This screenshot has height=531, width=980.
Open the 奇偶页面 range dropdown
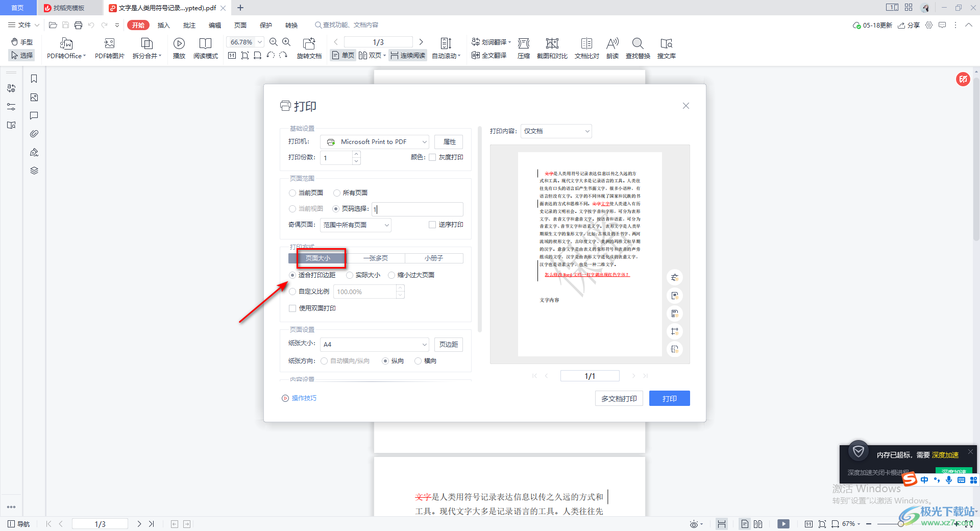point(356,225)
